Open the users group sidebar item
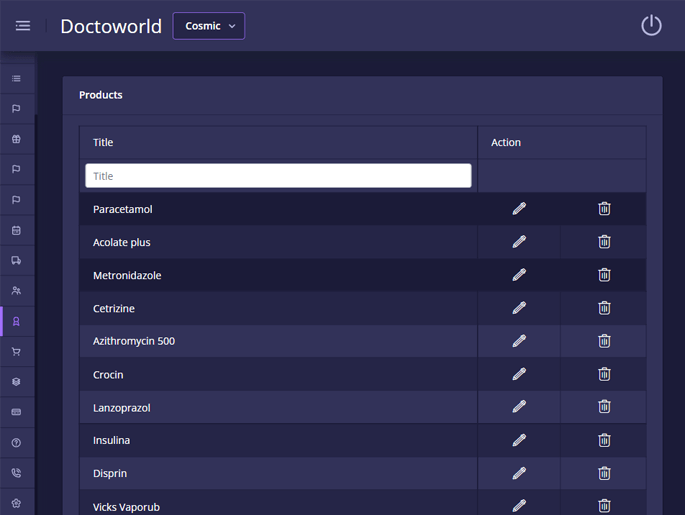Image resolution: width=685 pixels, height=515 pixels. (16, 290)
